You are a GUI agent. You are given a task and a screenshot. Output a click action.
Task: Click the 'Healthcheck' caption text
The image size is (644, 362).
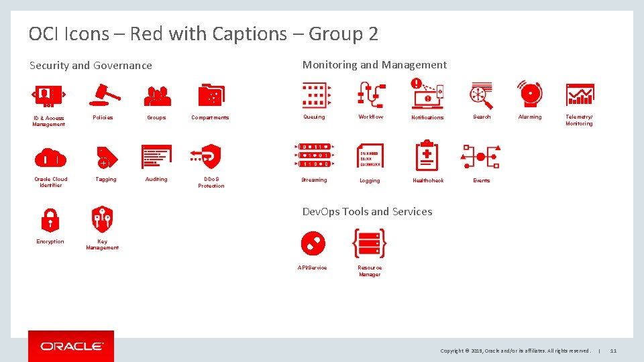click(428, 180)
